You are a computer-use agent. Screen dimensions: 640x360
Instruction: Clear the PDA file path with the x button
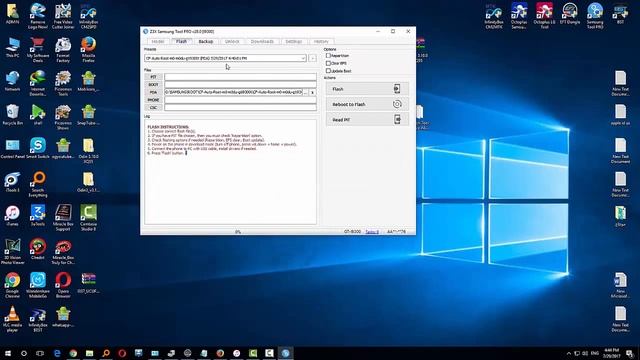[313, 92]
